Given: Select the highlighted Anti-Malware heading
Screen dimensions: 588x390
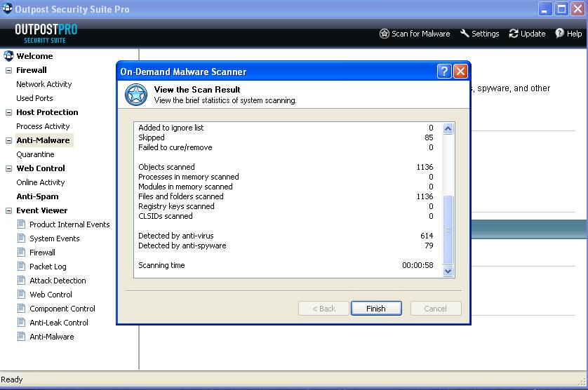Looking at the screenshot, I should 43,140.
